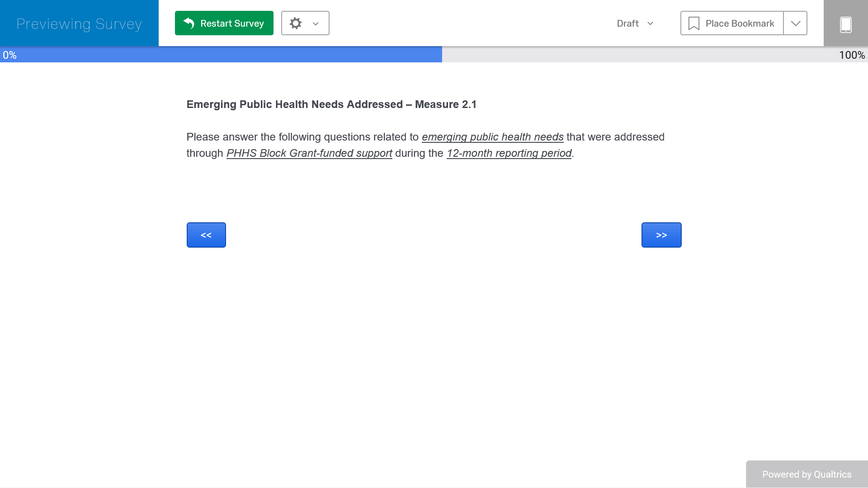Go back with the << button
Image resolution: width=868 pixels, height=488 pixels.
206,235
